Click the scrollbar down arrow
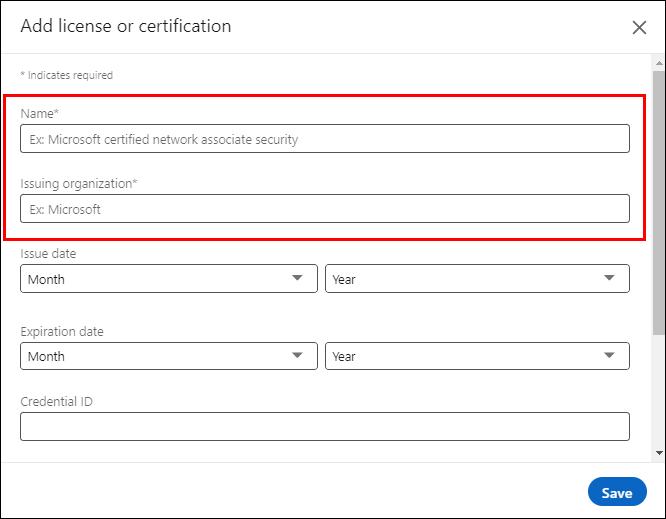This screenshot has width=666, height=519. [658, 454]
